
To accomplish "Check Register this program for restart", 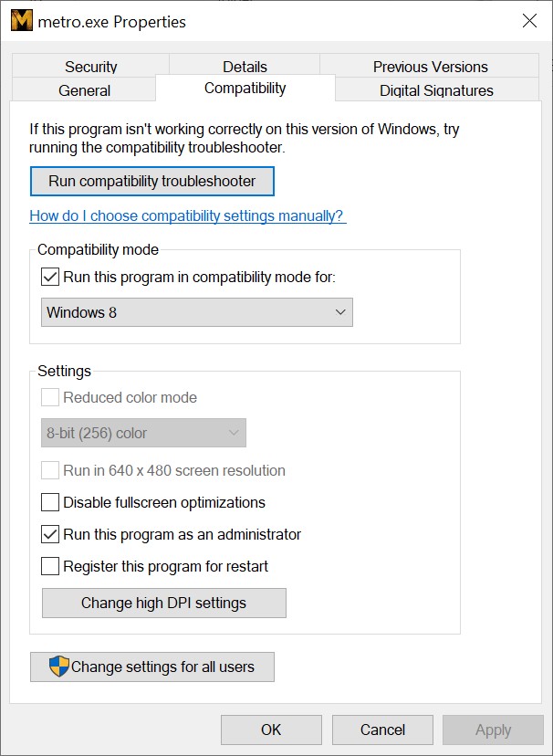I will tap(51, 566).
